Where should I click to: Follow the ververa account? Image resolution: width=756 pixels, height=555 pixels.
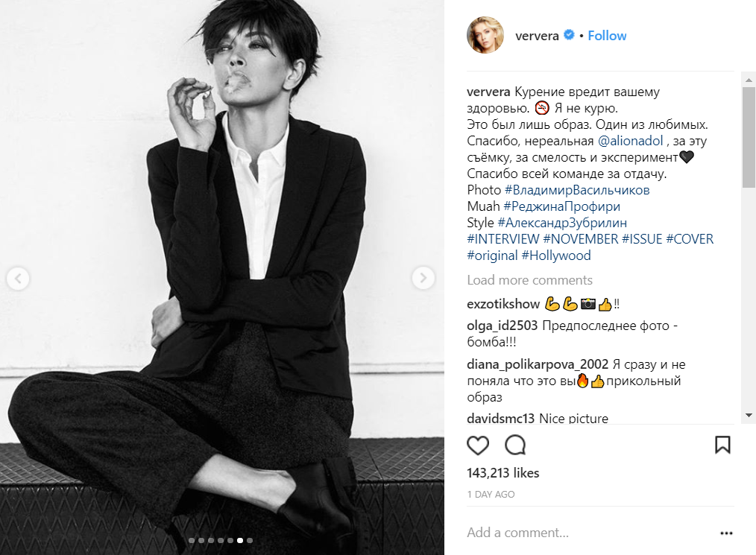tap(607, 36)
